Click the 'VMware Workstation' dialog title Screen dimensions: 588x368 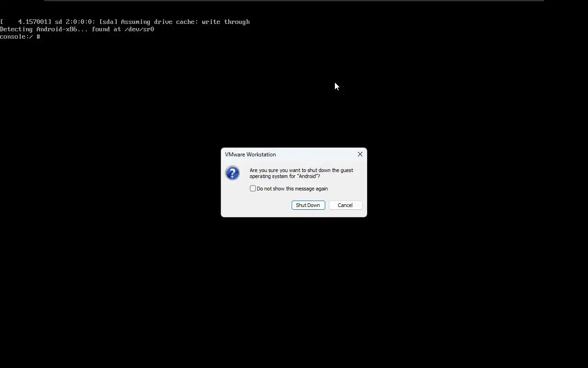click(x=250, y=155)
